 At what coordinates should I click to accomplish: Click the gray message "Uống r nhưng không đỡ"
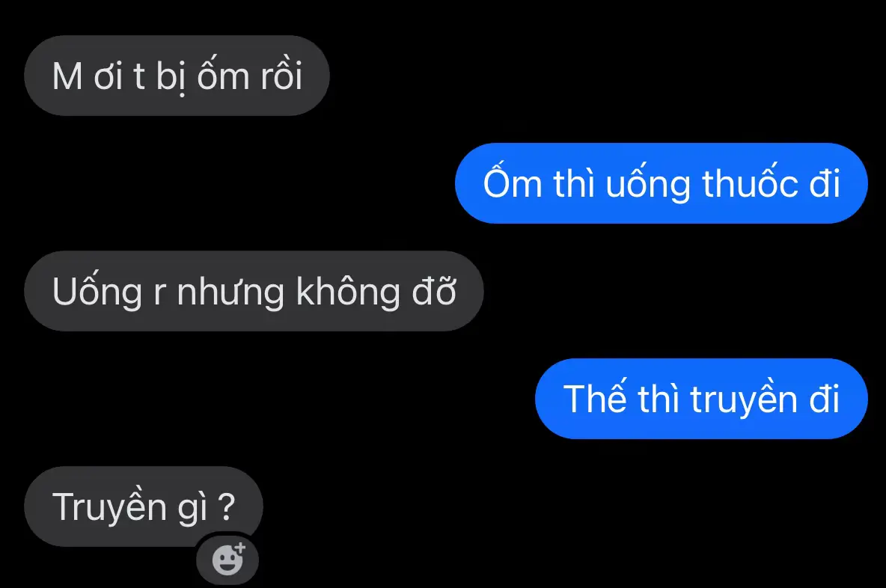[254, 291]
